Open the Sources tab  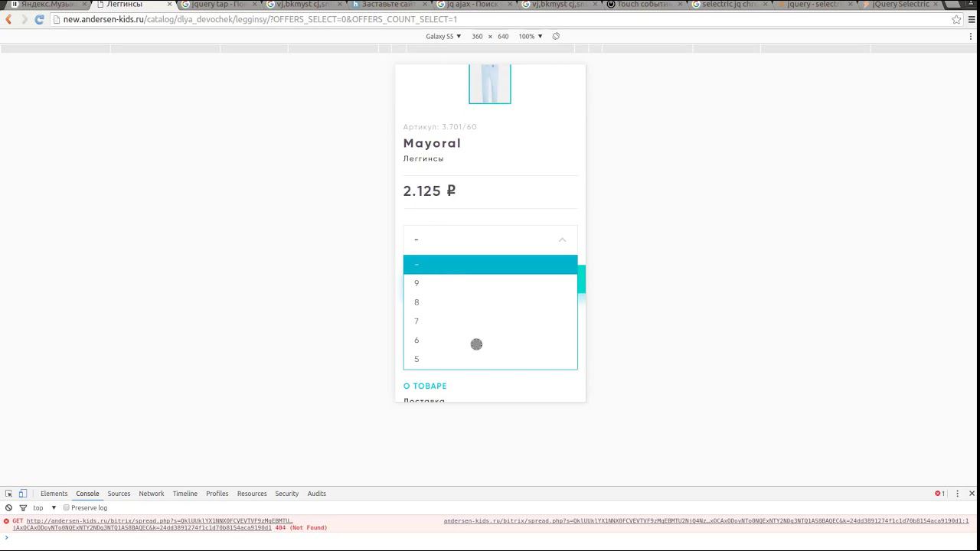[119, 494]
